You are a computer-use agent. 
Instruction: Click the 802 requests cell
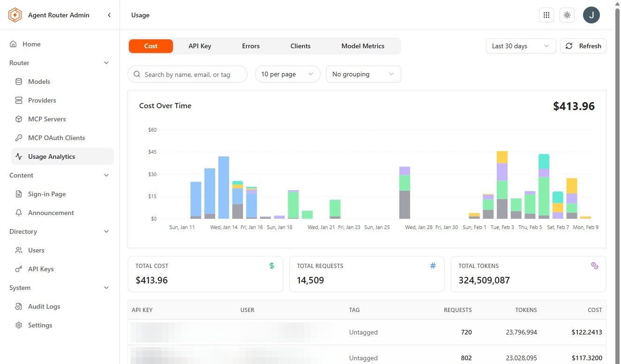click(466, 358)
